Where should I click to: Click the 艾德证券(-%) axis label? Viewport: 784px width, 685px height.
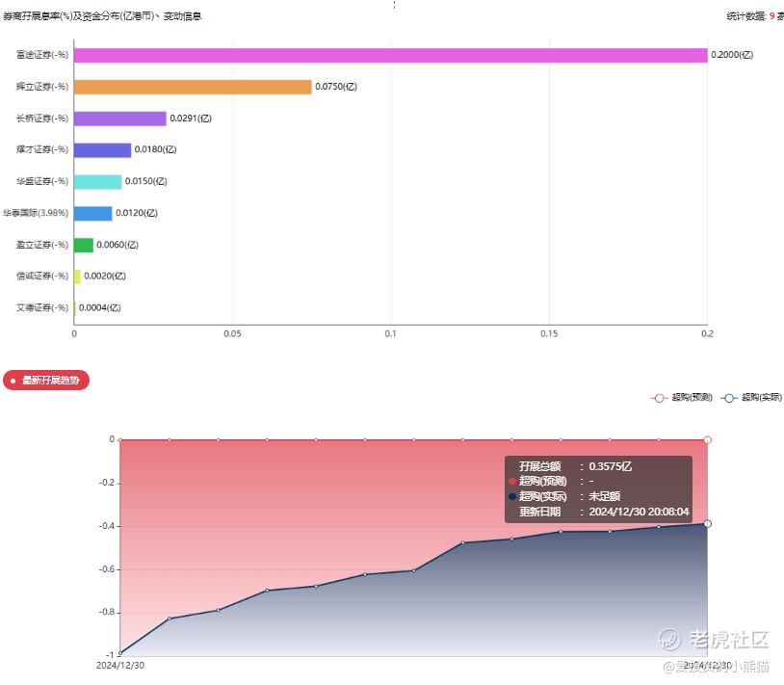pyautogui.click(x=42, y=307)
